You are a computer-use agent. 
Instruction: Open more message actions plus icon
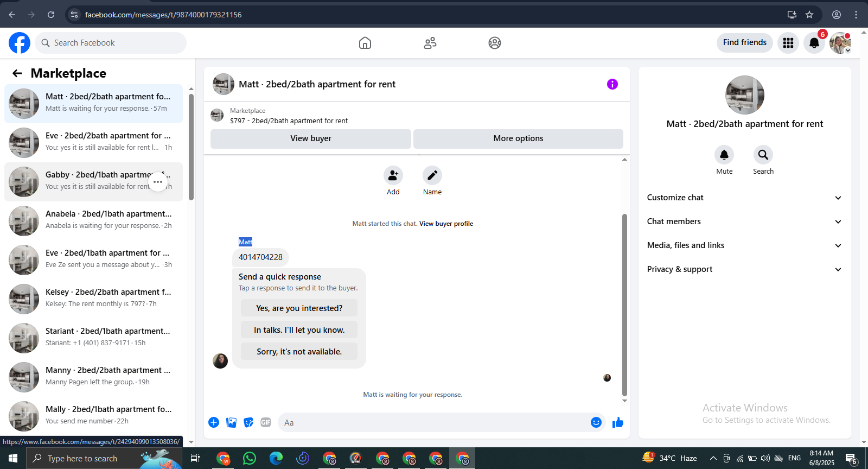[214, 422]
